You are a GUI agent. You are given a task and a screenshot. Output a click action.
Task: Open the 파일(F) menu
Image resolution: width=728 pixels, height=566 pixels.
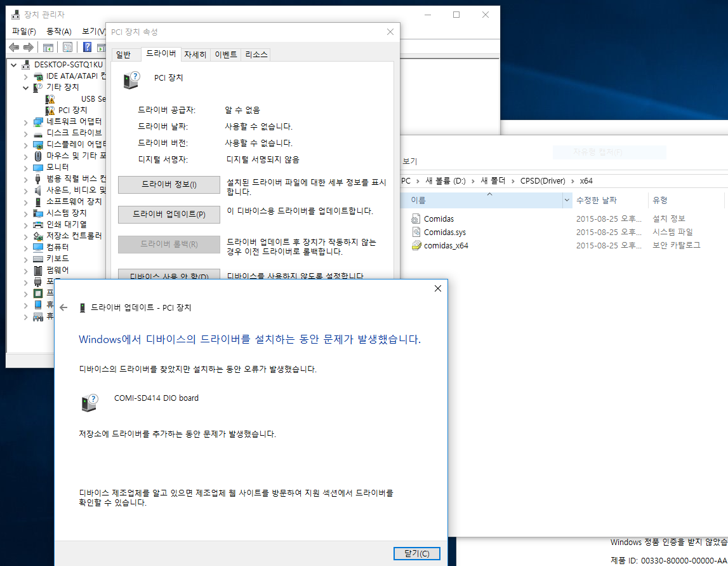(24, 32)
